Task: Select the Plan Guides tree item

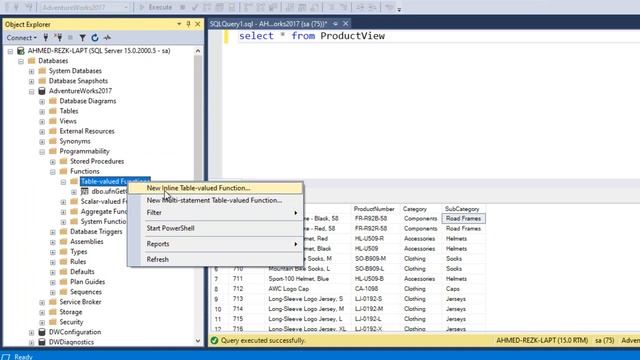Action: [x=87, y=282]
